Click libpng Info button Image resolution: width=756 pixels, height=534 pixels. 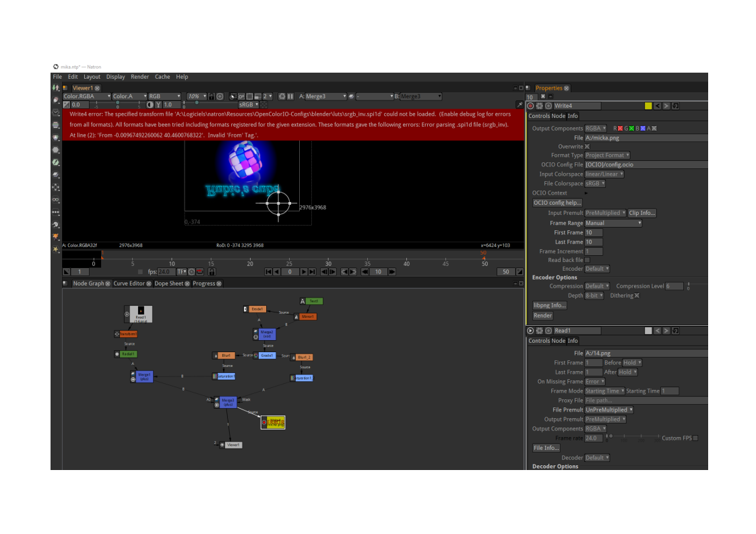coord(550,306)
